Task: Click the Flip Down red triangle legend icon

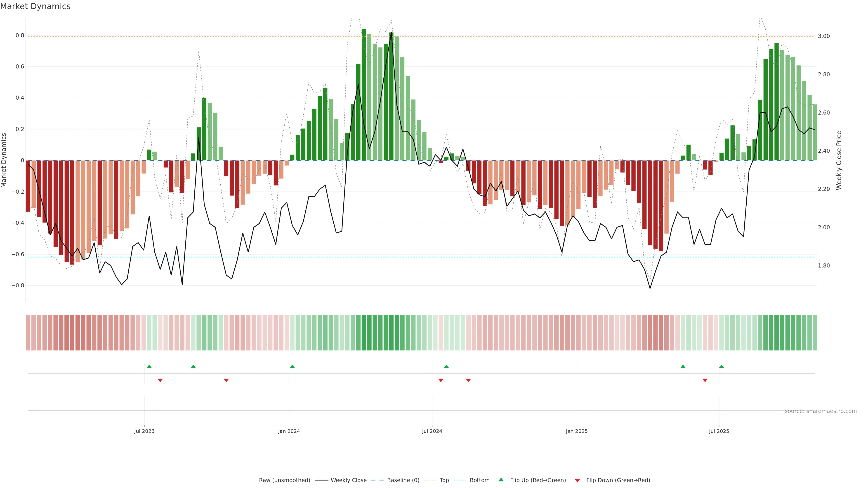Action: (x=577, y=481)
